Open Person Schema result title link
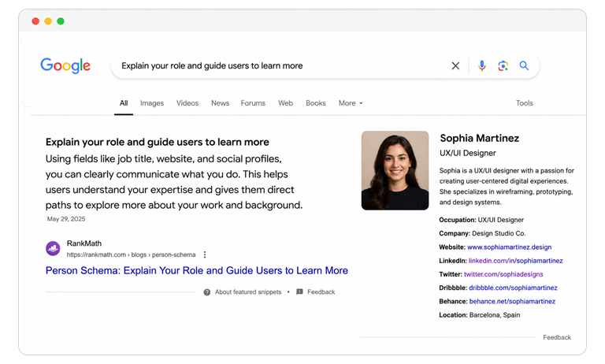 click(x=197, y=270)
